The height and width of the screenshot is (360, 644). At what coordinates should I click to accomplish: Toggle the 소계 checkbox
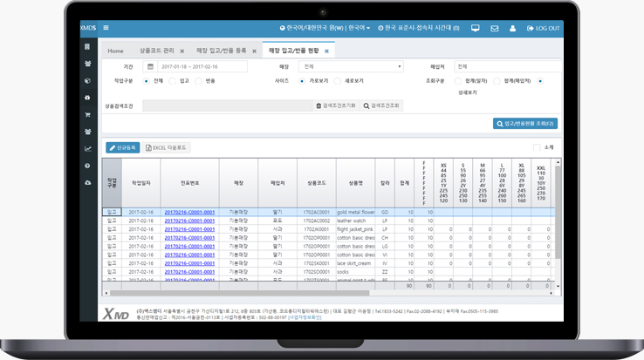click(x=537, y=147)
